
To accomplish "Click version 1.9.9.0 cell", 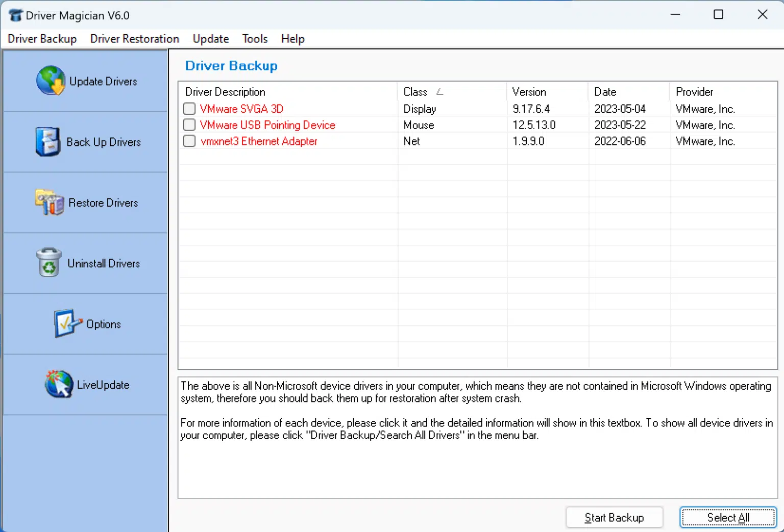I will click(528, 141).
